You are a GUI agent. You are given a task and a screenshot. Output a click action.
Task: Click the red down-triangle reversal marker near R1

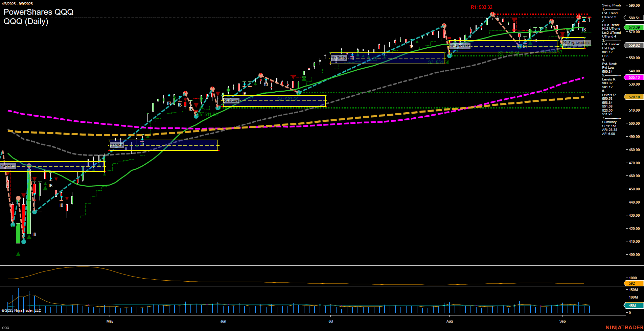(x=514, y=20)
